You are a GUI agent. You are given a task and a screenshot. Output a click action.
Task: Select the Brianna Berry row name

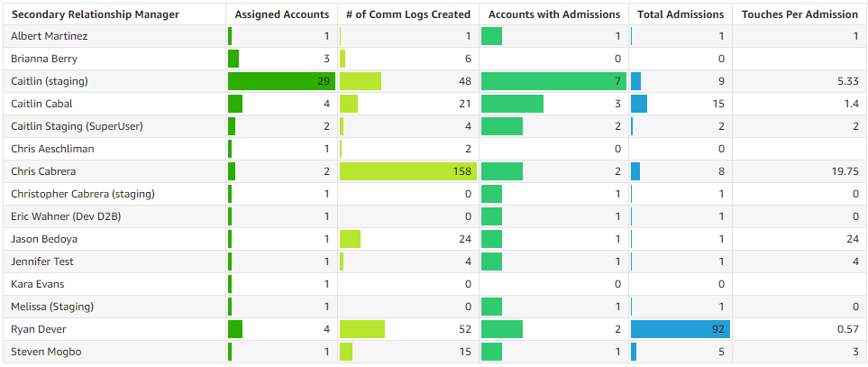[42, 59]
